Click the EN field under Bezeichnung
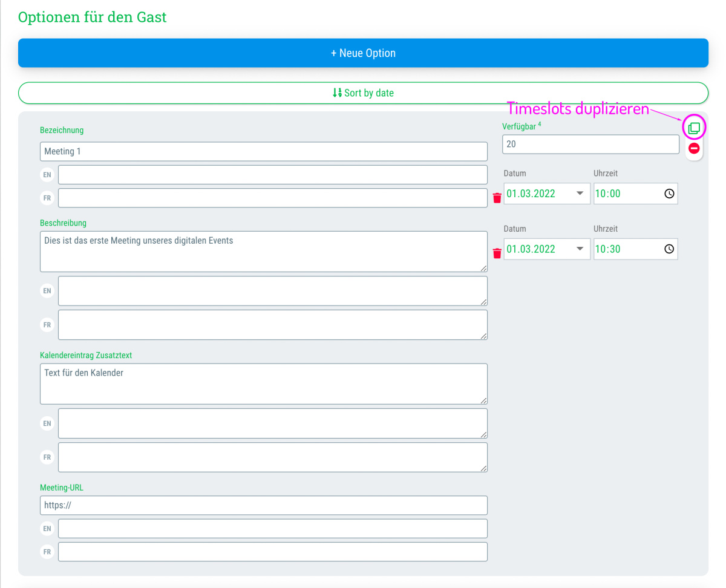 tap(273, 175)
